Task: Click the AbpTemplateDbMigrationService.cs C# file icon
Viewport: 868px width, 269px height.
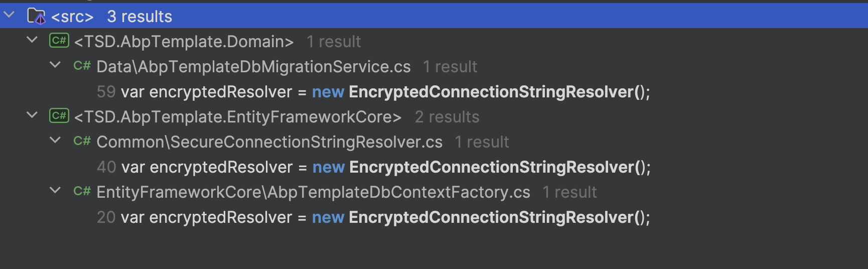Action: pyautogui.click(x=82, y=66)
